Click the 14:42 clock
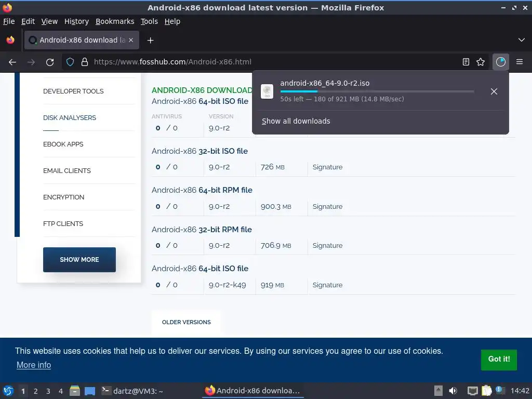The width and height of the screenshot is (532, 399). 520,391
